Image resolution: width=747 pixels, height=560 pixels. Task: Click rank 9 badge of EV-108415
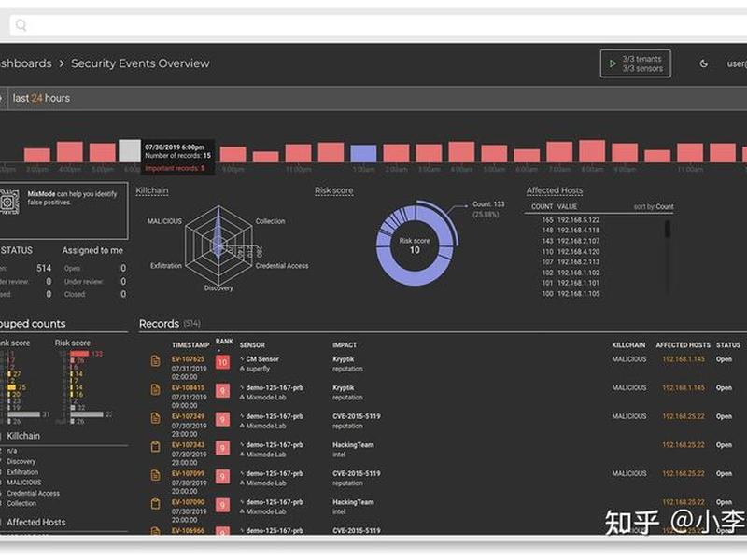coord(222,391)
